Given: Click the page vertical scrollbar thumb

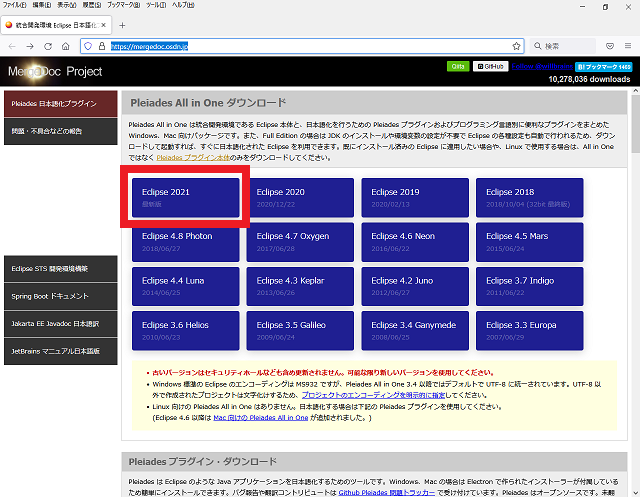Looking at the screenshot, I should [x=636, y=124].
